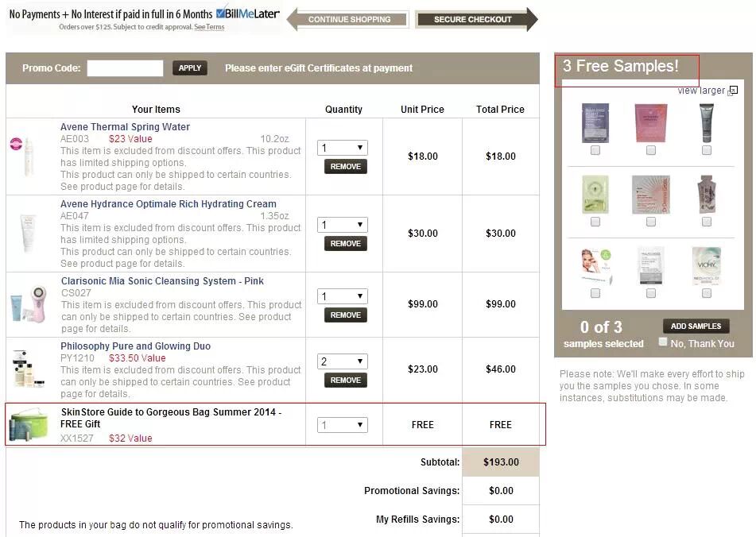Open Avene Hydrance Optimale Rich Hydrating Cream link
756x537 pixels.
pos(169,203)
